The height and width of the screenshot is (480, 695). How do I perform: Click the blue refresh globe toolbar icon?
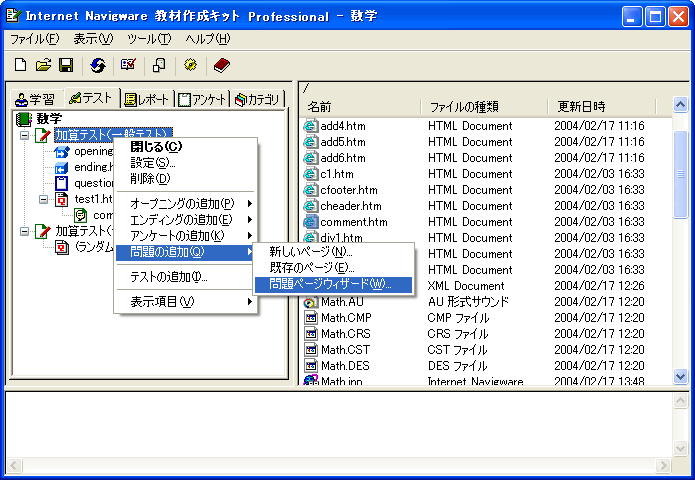97,66
